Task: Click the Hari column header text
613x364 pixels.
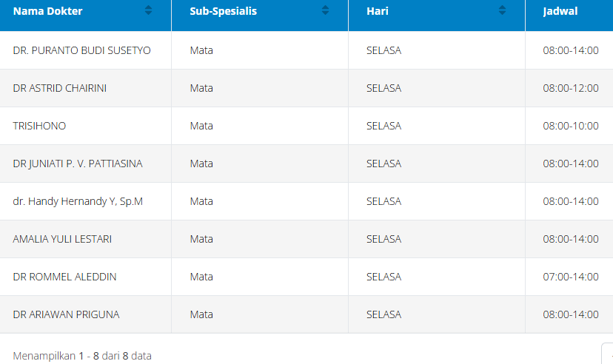Action: [378, 11]
